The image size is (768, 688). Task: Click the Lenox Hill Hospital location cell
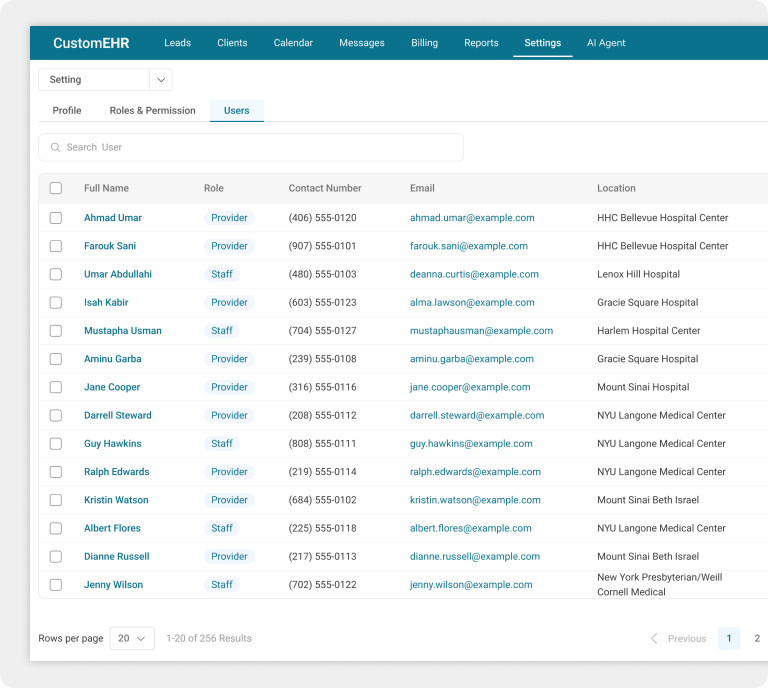click(638, 274)
